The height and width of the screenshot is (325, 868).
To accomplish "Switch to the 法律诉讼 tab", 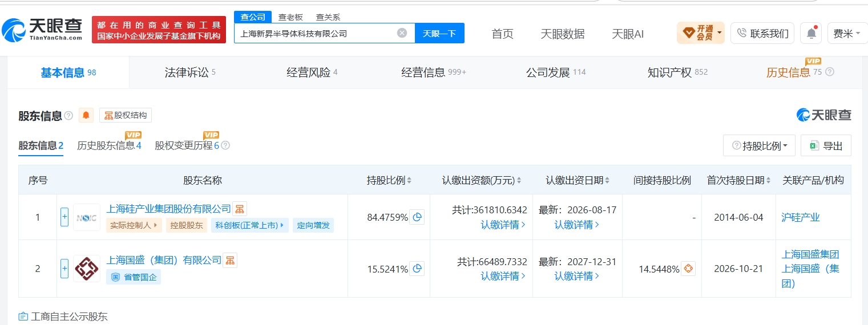I will point(190,72).
